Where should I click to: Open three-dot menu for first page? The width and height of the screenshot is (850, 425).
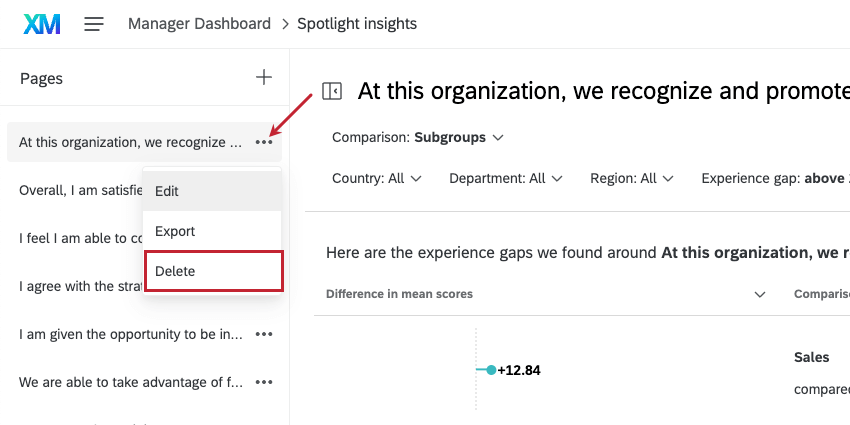click(264, 142)
